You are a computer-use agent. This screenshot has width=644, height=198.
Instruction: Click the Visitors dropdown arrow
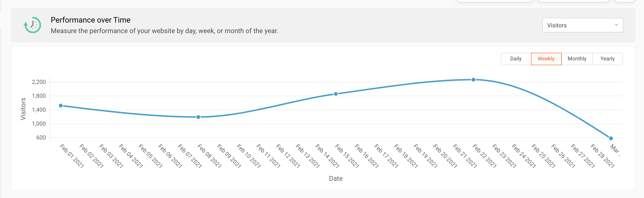click(616, 25)
